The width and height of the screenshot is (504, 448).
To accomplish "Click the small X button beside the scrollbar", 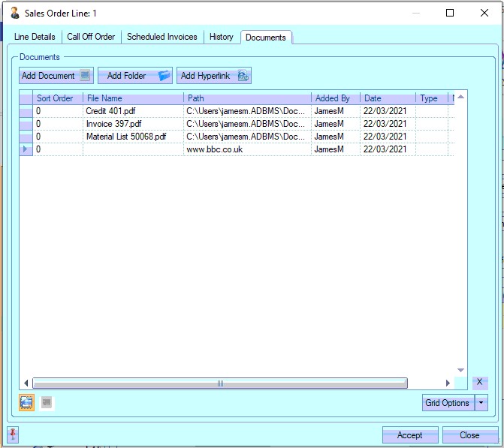I will [479, 383].
